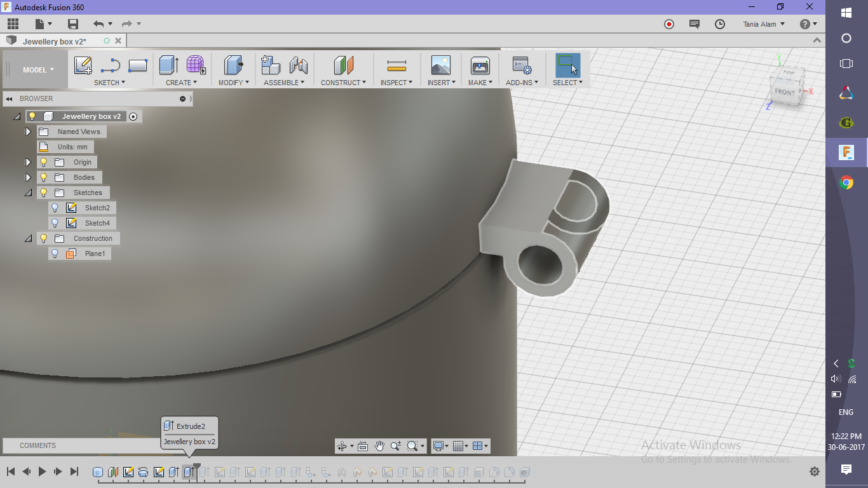
Task: Toggle visibility bulb of Bodies folder
Action: coord(44,177)
